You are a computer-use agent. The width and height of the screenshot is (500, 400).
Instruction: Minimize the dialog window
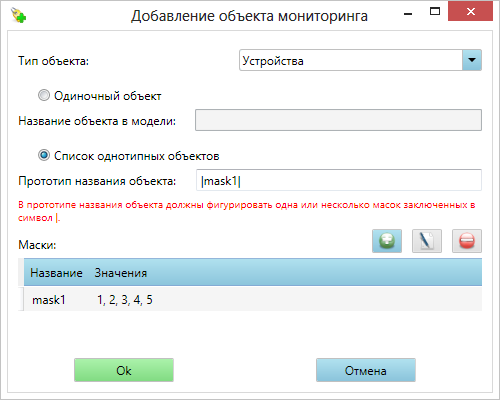(408, 13)
